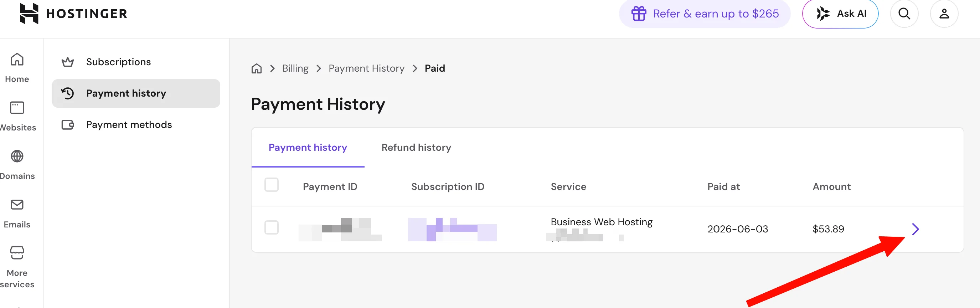
Task: Go to the Payment History breadcrumb
Action: tap(366, 68)
